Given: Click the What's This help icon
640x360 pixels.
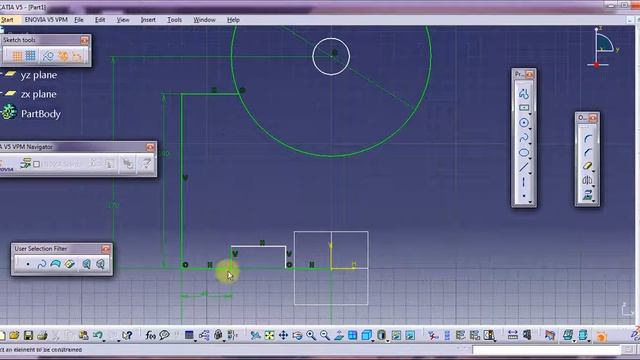Looking at the screenshot, I should (127, 336).
